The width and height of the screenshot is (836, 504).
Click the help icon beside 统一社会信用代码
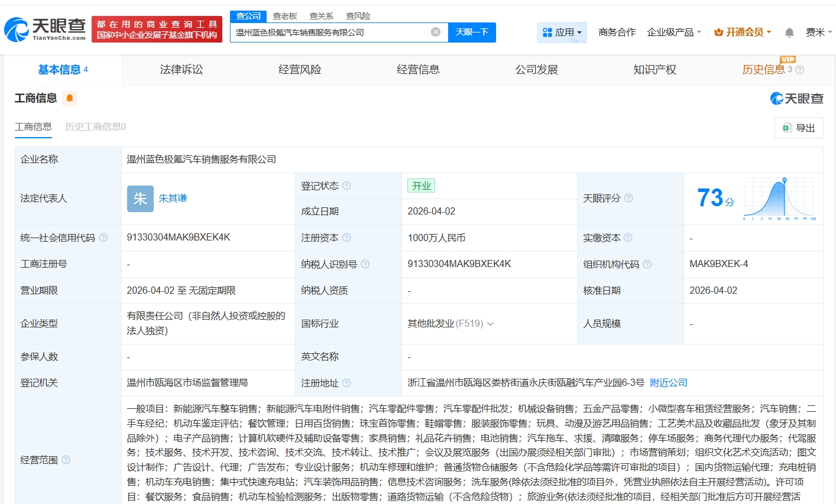pos(103,238)
